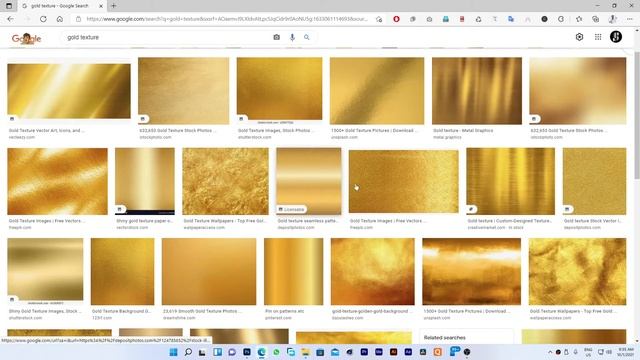Open the browser home page
The image size is (640, 360).
[60, 19]
